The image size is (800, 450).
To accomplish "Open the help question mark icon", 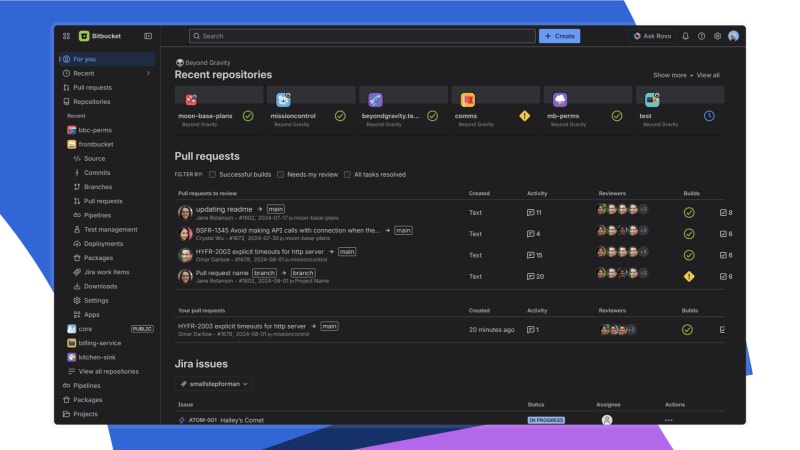I will click(x=702, y=36).
